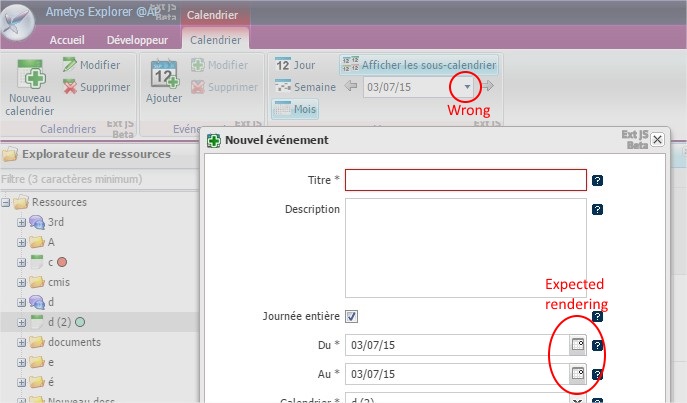Image resolution: width=687 pixels, height=403 pixels.
Task: Go to next date arrow
Action: 488,87
